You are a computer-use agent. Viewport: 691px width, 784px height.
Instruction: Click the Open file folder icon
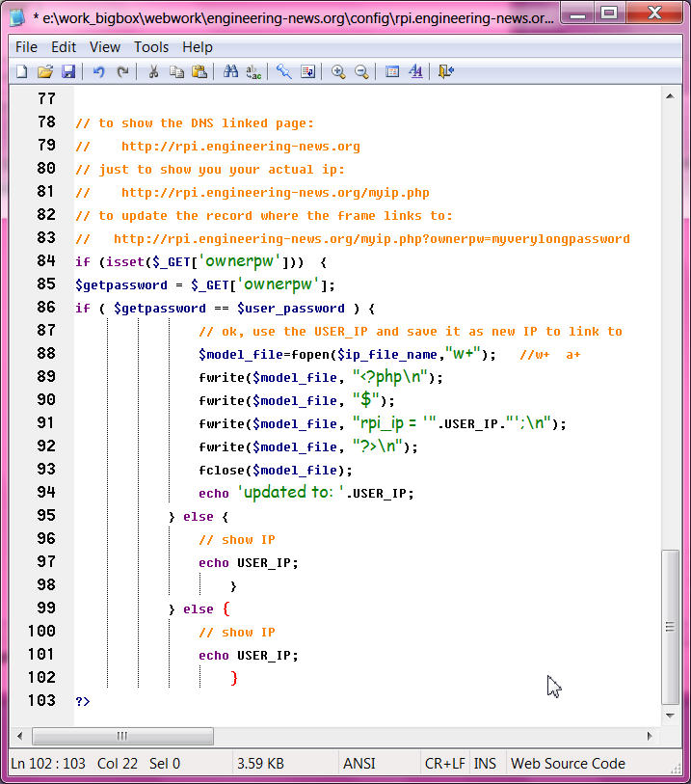(x=44, y=71)
